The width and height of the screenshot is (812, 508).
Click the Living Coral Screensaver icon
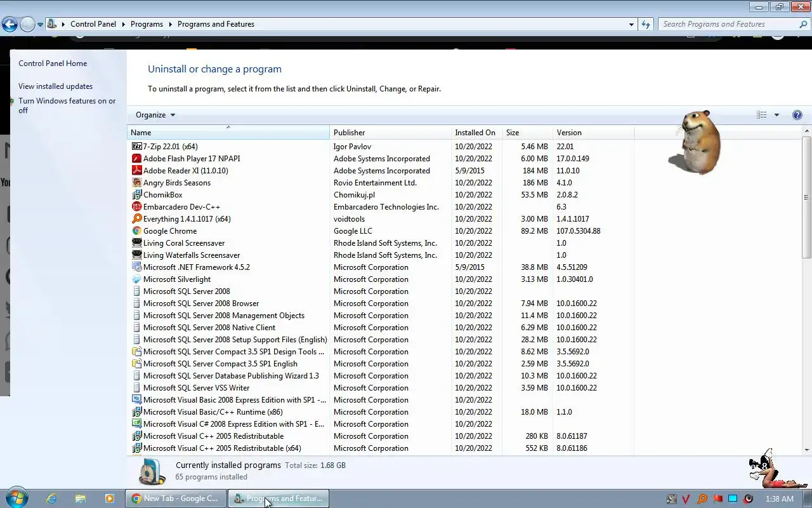[136, 243]
